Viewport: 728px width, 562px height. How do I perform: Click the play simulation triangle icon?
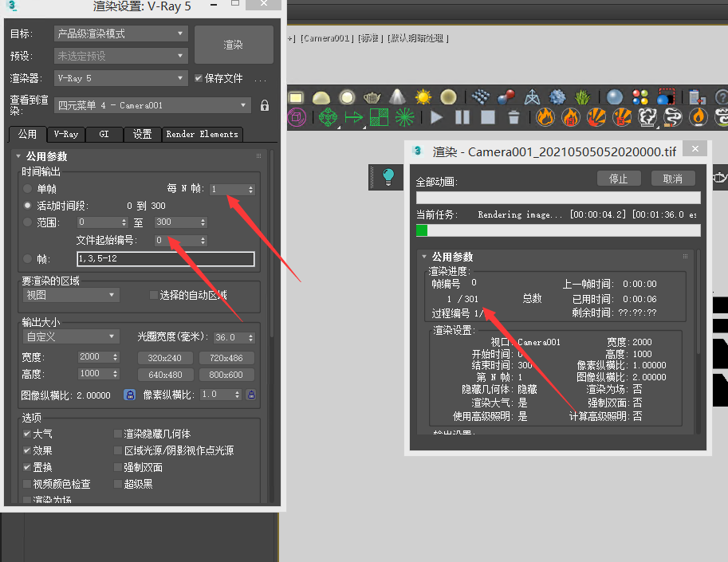click(437, 118)
